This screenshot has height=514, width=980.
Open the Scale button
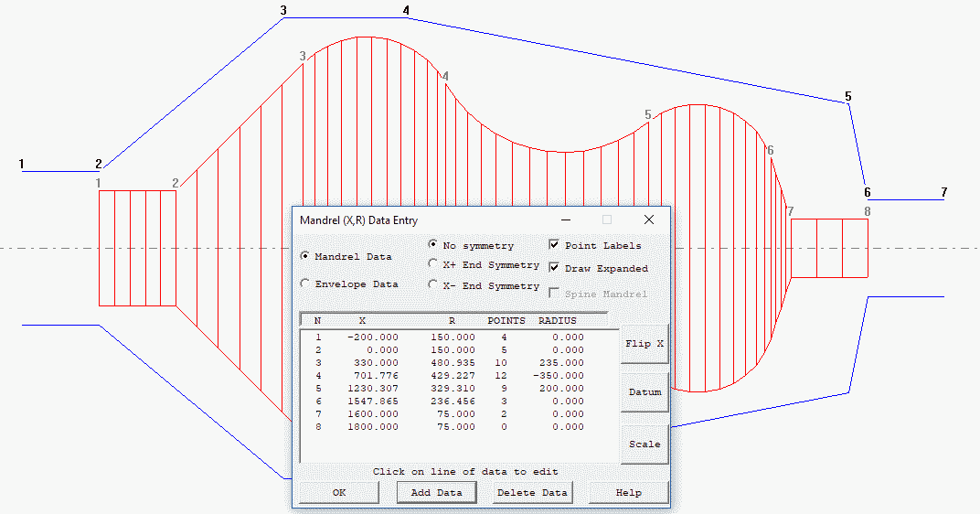tap(644, 444)
